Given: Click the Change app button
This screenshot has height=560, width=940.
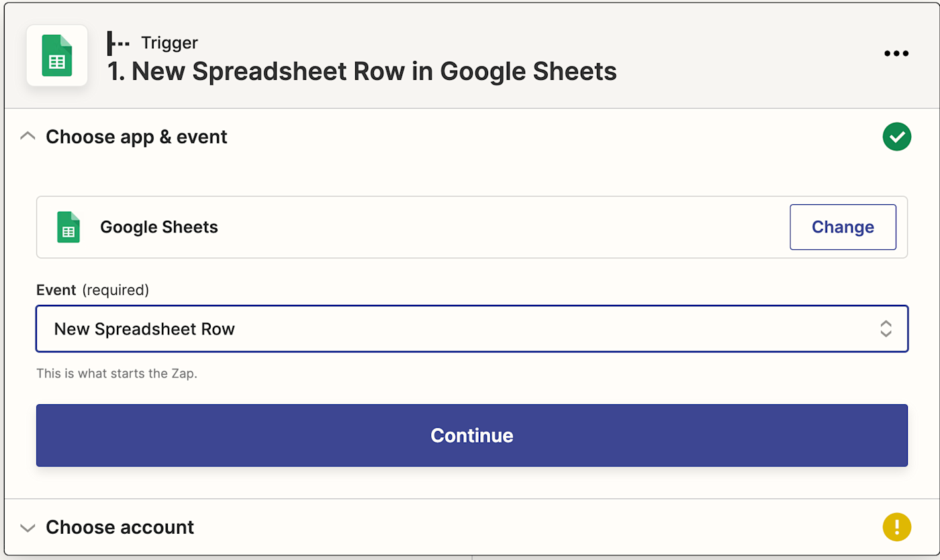Looking at the screenshot, I should click(843, 227).
